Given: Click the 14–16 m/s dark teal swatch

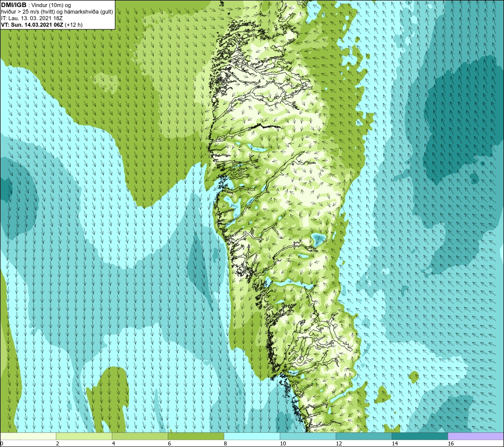Looking at the screenshot, I should click(420, 436).
